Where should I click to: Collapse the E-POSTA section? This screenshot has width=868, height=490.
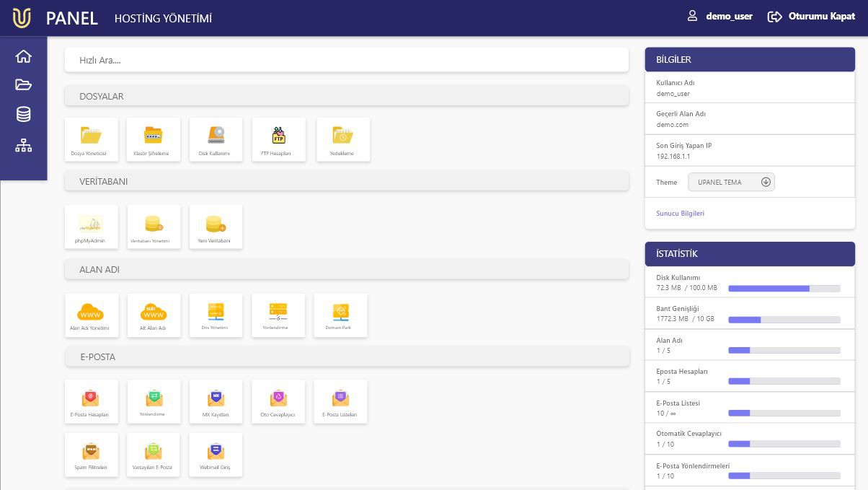(x=347, y=356)
